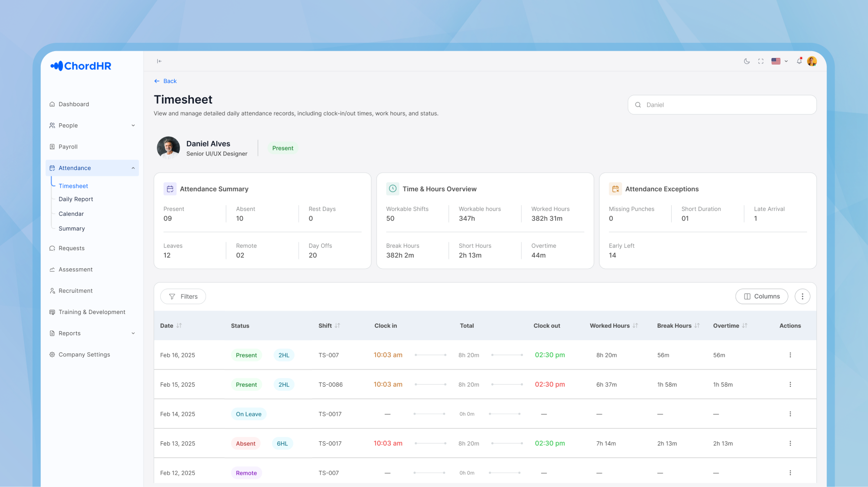Open the language dropdown beside the US flag
Viewport: 868px width, 487px height.
(786, 61)
